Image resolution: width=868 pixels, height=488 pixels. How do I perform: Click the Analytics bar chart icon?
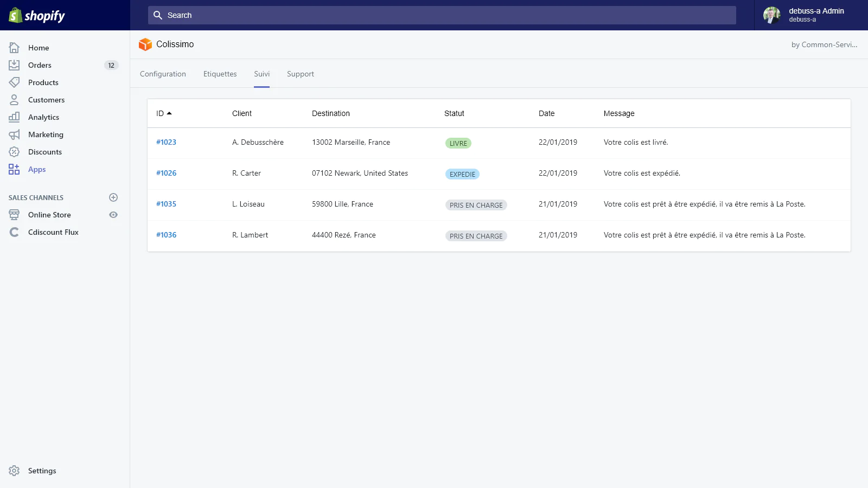tap(14, 117)
